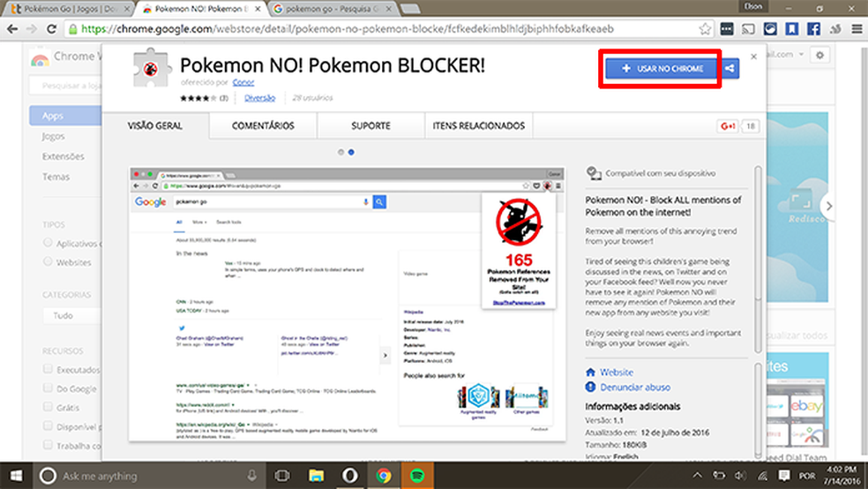This screenshot has height=489, width=868.
Task: Bookmark this page with the star icon
Action: tap(705, 29)
